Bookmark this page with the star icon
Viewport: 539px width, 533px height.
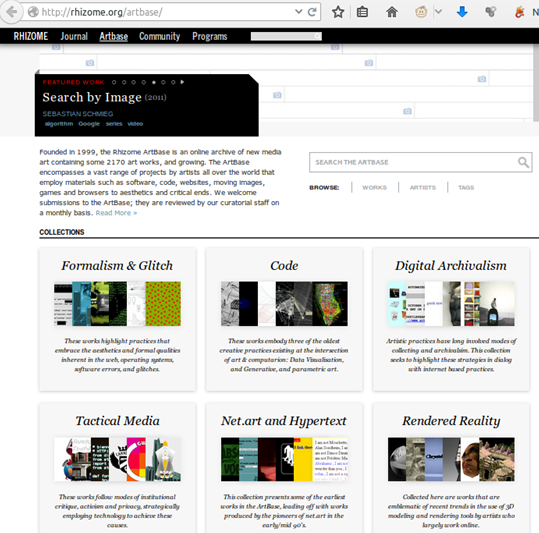pos(338,12)
